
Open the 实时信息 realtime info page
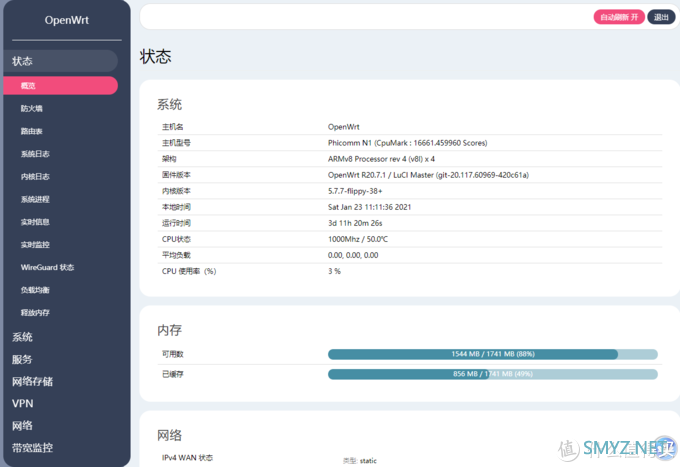[35, 222]
